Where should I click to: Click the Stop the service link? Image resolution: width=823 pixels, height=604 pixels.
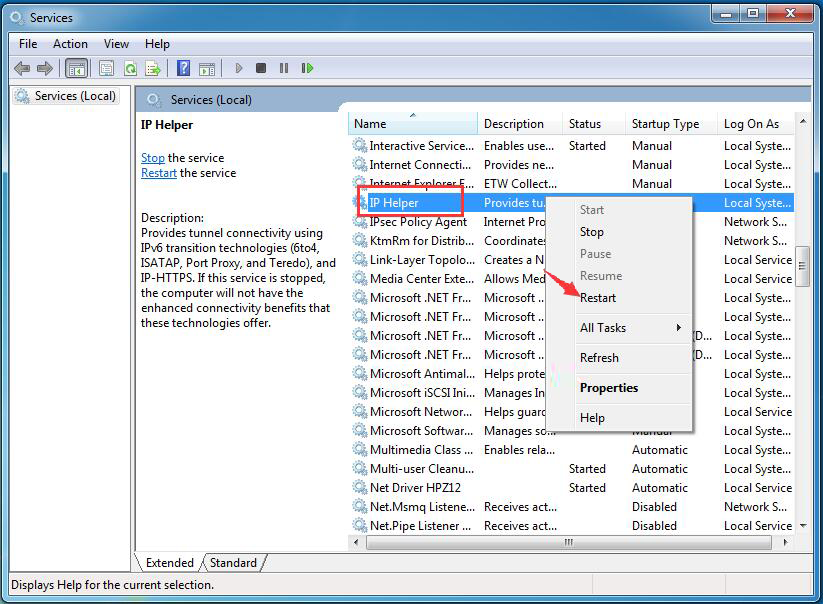[x=153, y=158]
